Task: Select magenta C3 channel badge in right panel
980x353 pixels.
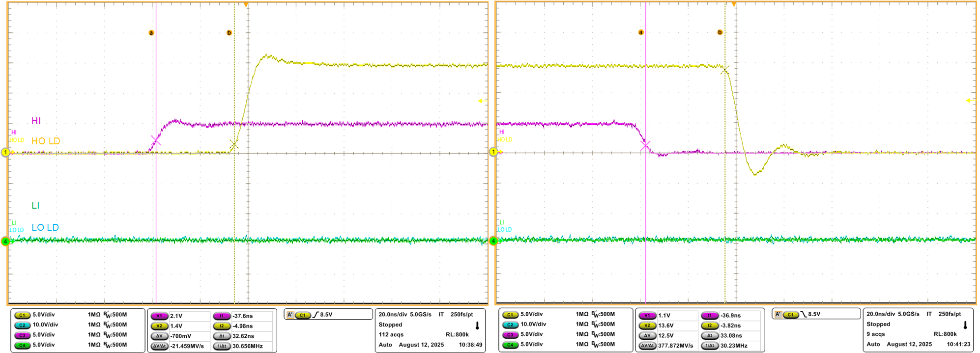Action: click(510, 335)
